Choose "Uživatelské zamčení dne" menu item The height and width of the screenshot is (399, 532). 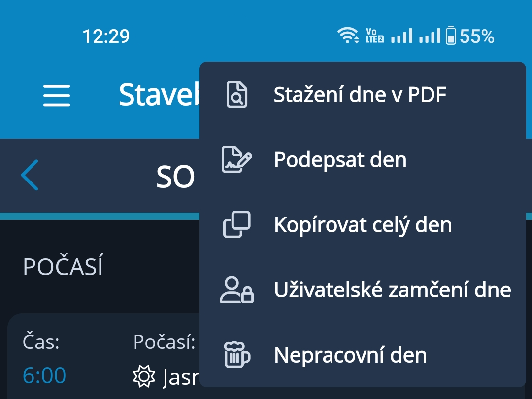point(363,290)
